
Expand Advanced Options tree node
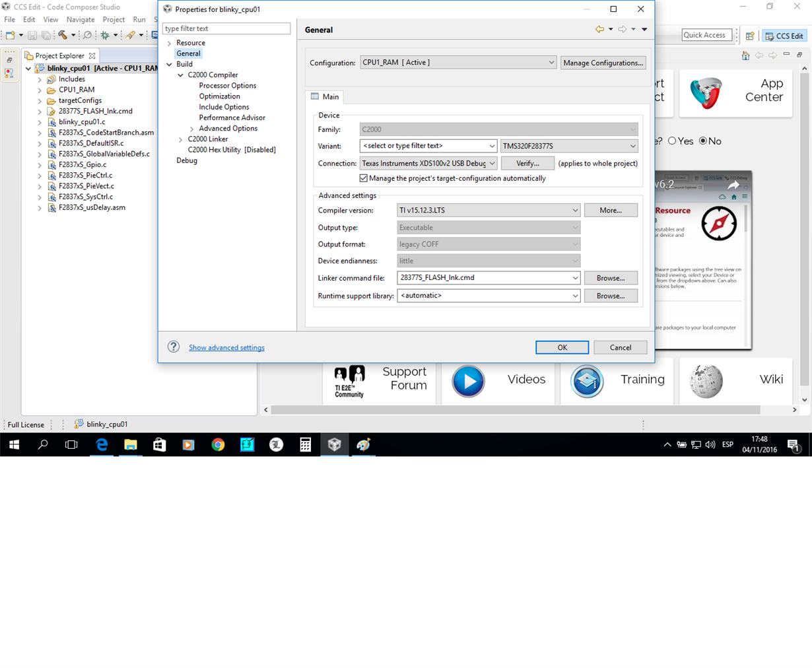point(192,129)
